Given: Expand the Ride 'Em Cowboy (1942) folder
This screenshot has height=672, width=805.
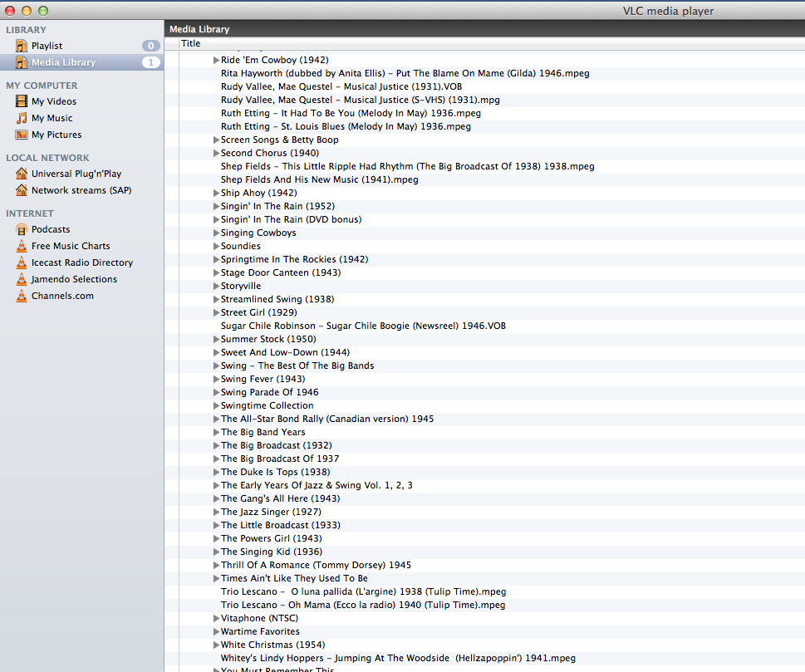Looking at the screenshot, I should pos(216,60).
